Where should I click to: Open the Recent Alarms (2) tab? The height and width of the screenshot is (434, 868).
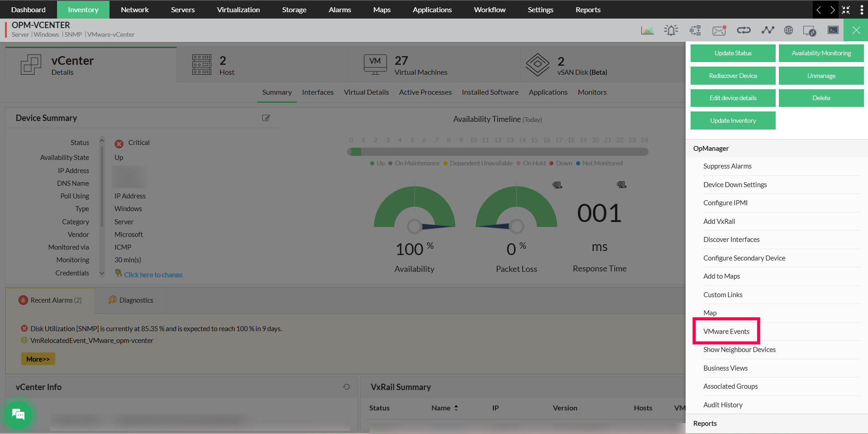click(50, 300)
